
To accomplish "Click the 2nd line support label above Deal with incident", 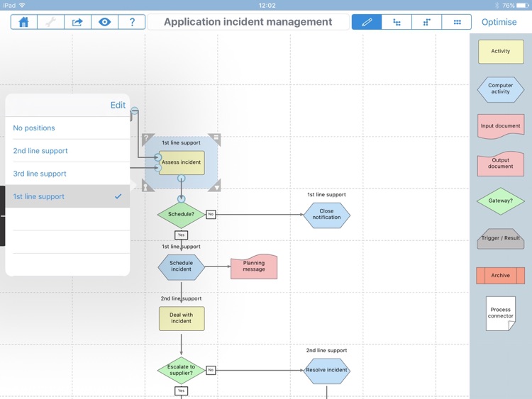I will [181, 298].
